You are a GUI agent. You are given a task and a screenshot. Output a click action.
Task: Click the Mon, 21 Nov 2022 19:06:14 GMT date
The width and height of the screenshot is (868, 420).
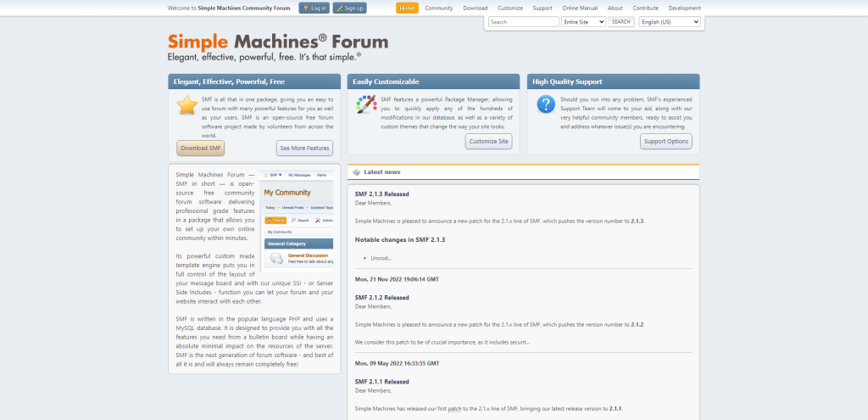point(397,279)
